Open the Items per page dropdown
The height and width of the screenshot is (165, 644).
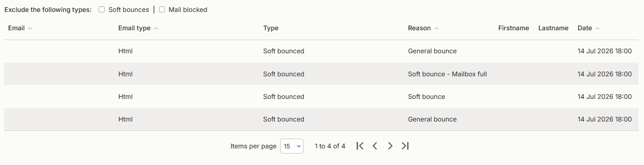pos(292,146)
